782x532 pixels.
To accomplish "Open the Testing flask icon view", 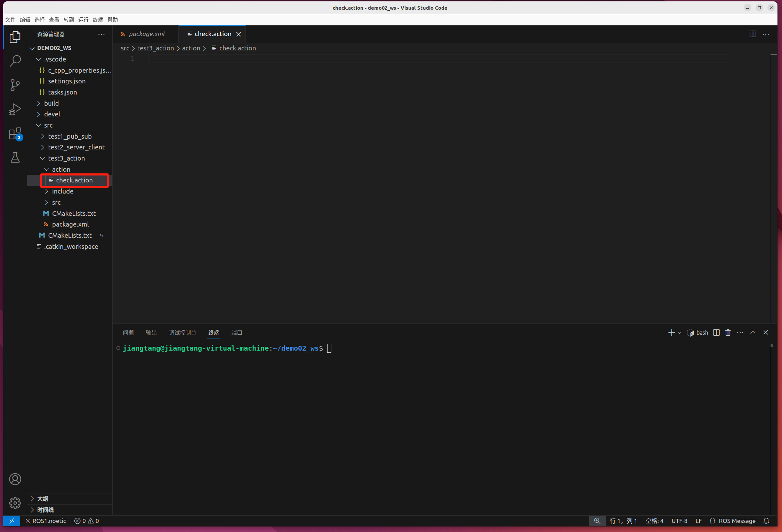I will (15, 158).
